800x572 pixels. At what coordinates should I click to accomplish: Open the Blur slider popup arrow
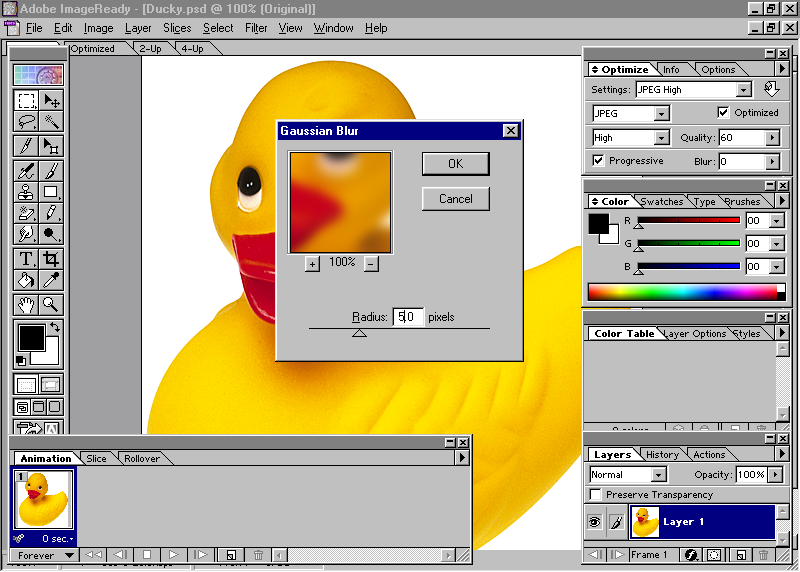[x=772, y=162]
